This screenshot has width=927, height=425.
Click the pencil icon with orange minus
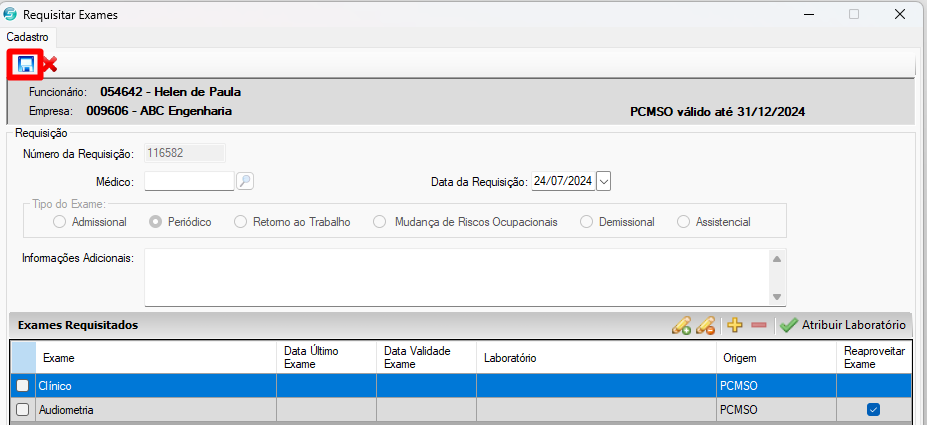pos(706,325)
